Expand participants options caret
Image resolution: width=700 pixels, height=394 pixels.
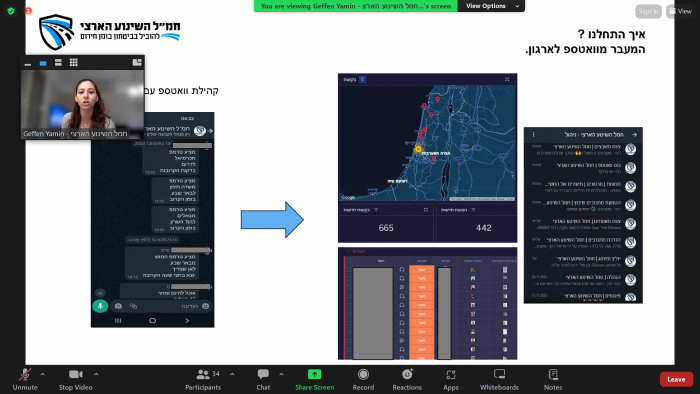tap(232, 374)
